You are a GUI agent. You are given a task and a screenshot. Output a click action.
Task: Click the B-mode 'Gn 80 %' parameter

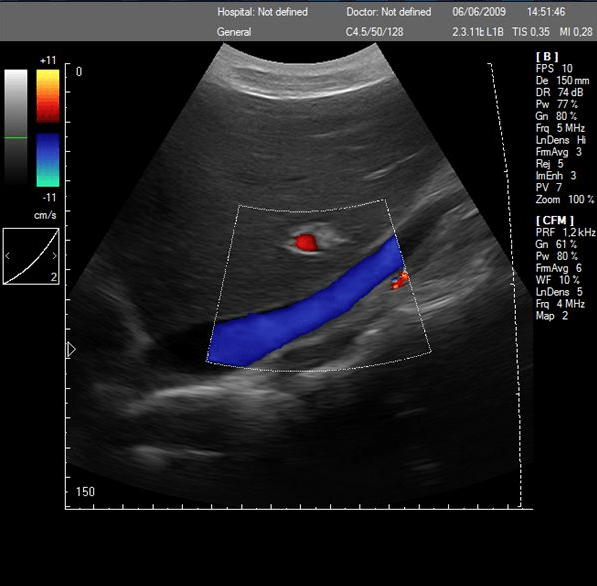tap(556, 116)
